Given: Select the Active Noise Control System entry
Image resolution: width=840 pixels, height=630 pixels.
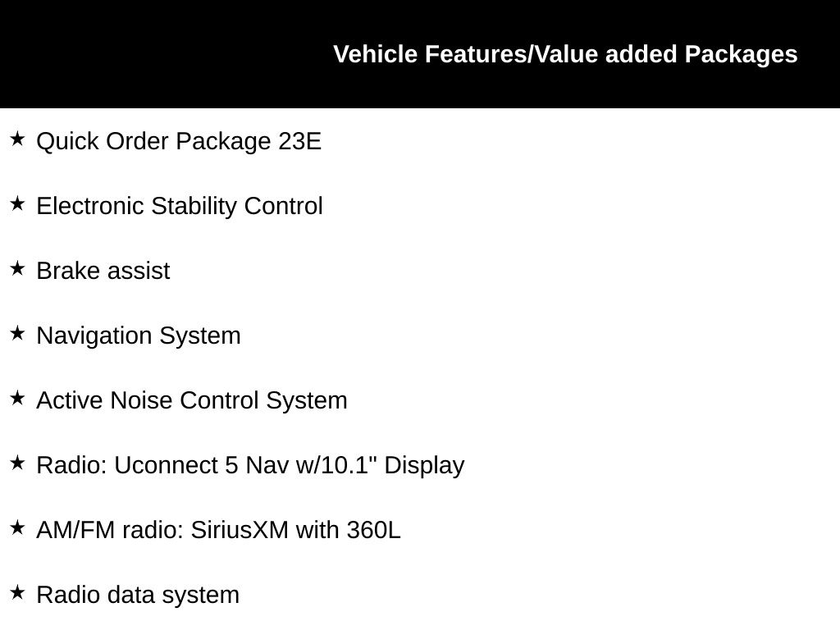Looking at the screenshot, I should (192, 401).
